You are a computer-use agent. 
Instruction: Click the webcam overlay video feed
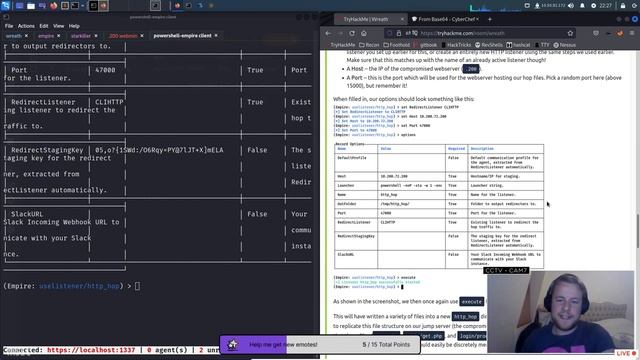coord(560,312)
